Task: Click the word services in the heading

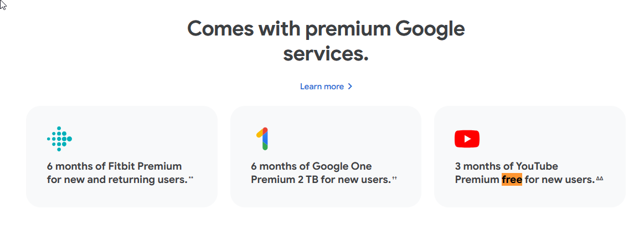Action: (x=326, y=54)
